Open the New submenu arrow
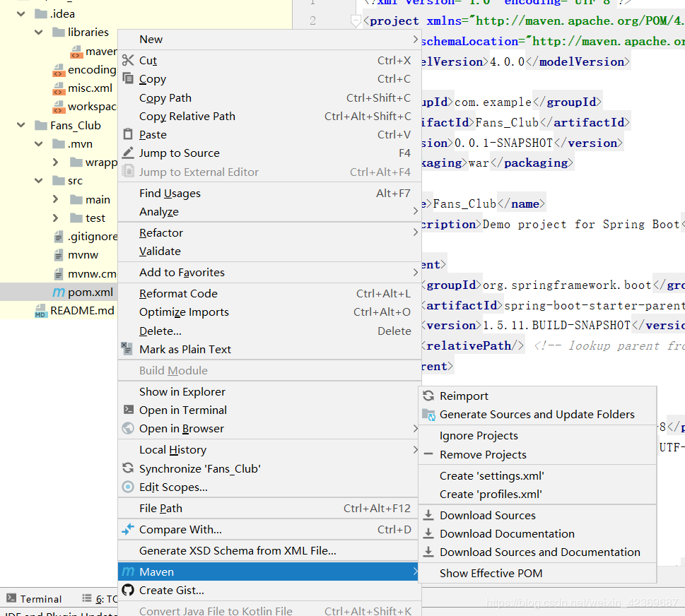 point(415,40)
